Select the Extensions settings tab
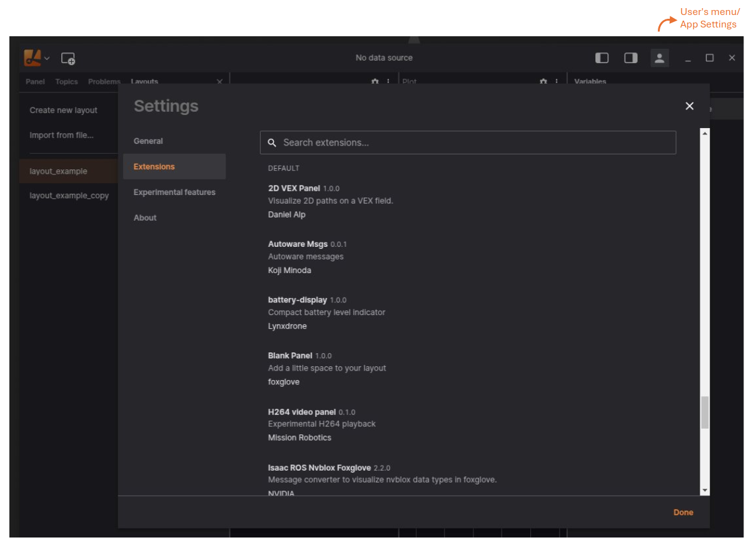 point(174,167)
